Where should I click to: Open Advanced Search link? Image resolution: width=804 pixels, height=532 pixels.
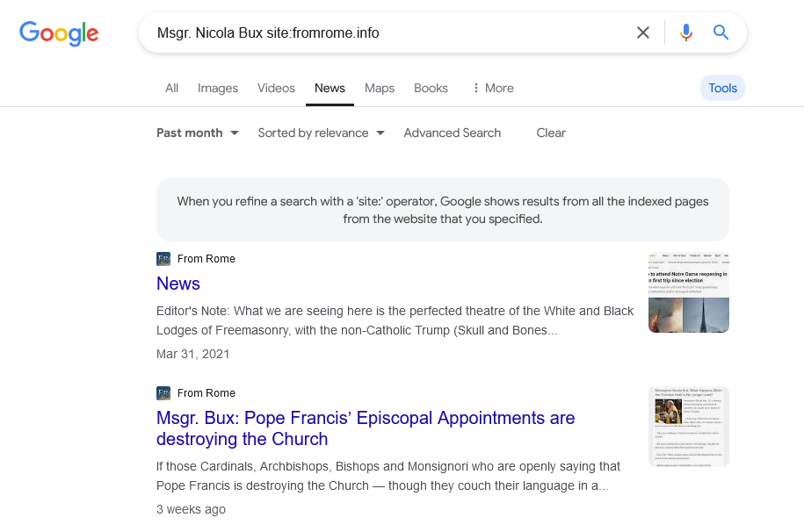pyautogui.click(x=453, y=133)
